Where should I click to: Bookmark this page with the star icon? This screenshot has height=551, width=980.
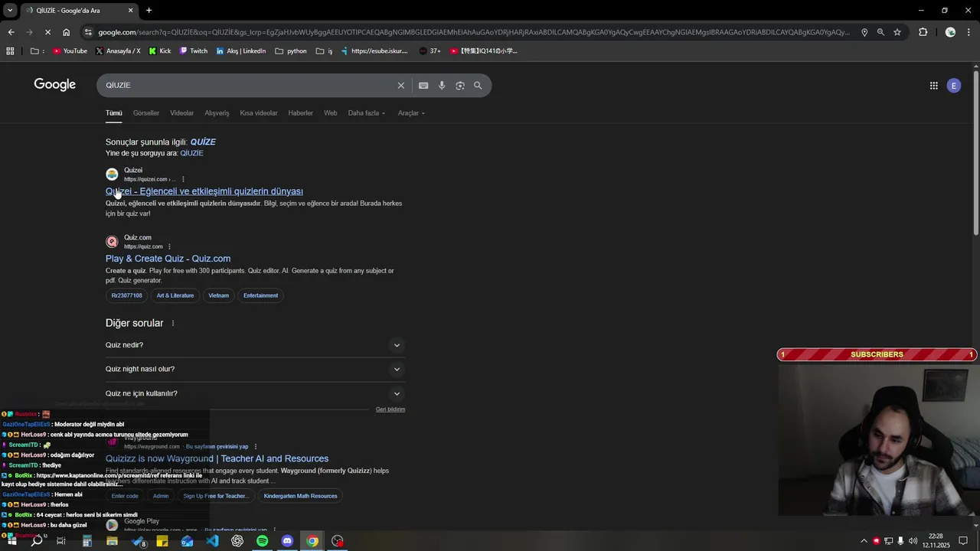click(897, 32)
